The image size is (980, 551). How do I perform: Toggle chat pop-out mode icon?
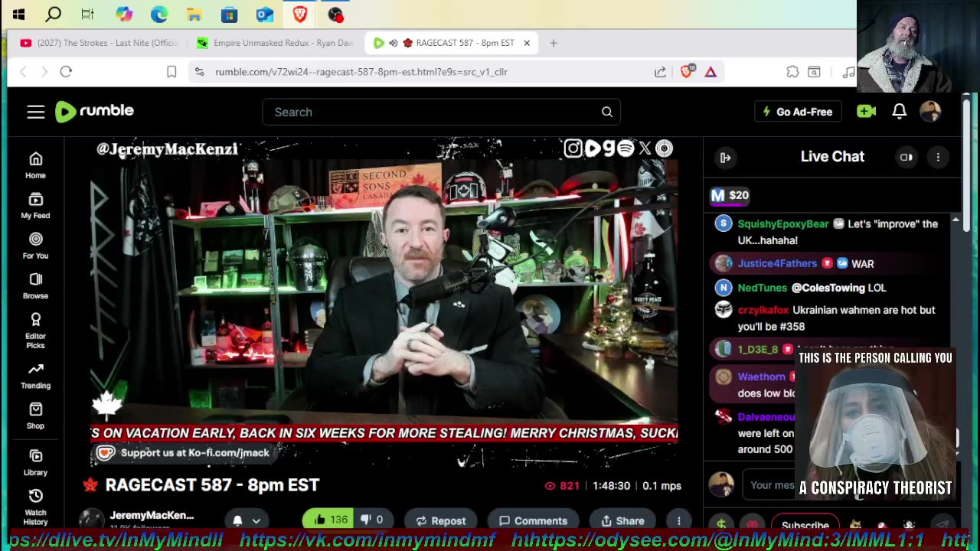906,158
